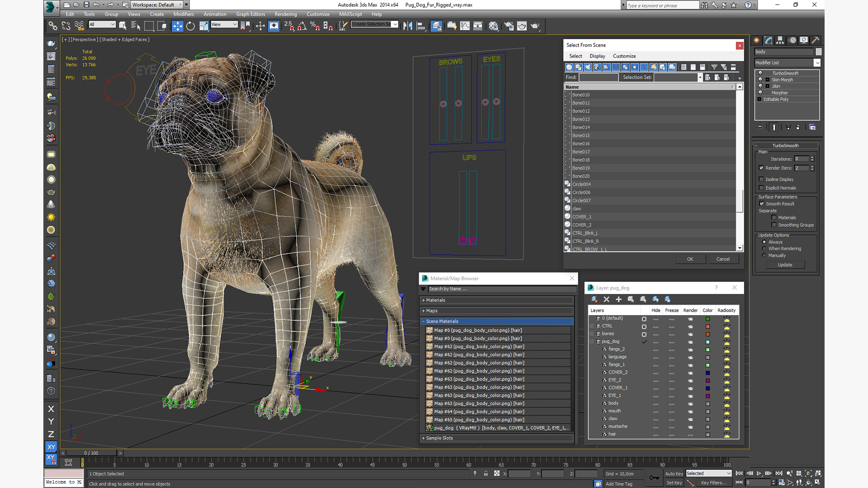
Task: Select the Select and Rotate tool
Action: click(x=190, y=26)
